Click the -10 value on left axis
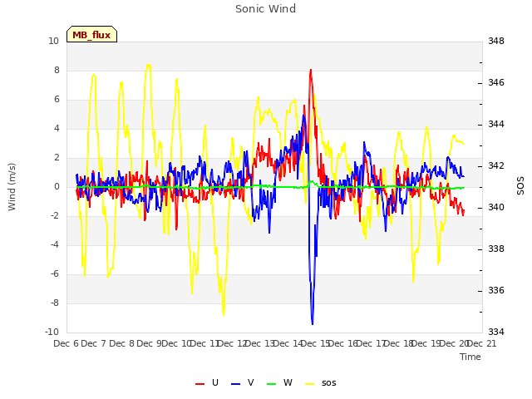Viewport: 532px width, 399px height. 52,332
